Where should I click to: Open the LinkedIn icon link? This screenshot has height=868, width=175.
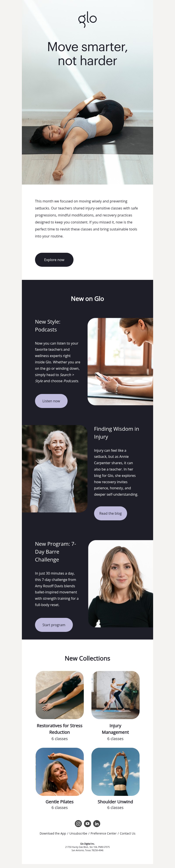pyautogui.click(x=96, y=824)
